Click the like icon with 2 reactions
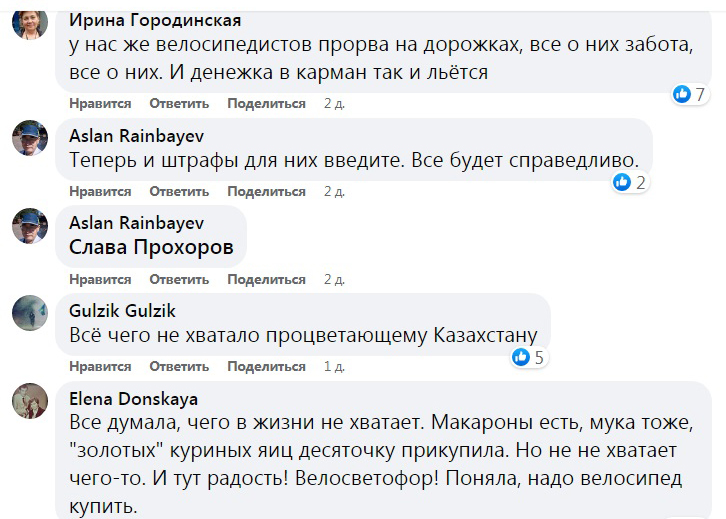The height and width of the screenshot is (519, 726). (x=623, y=182)
